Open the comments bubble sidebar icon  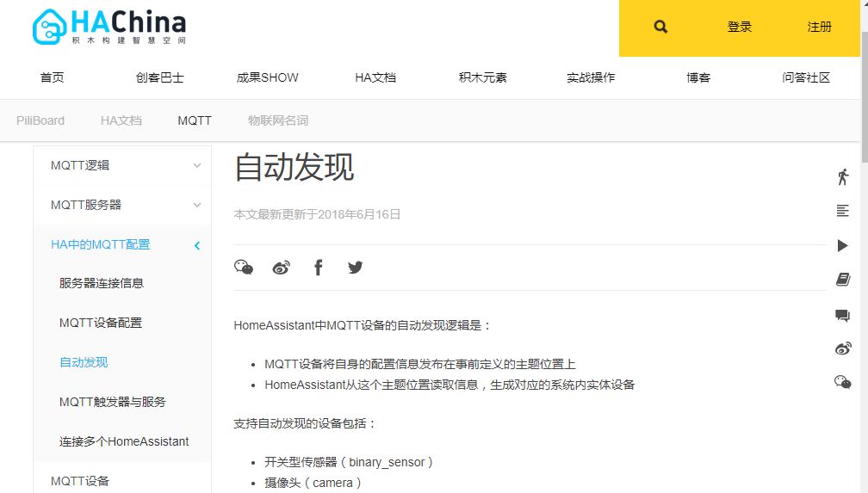(842, 316)
